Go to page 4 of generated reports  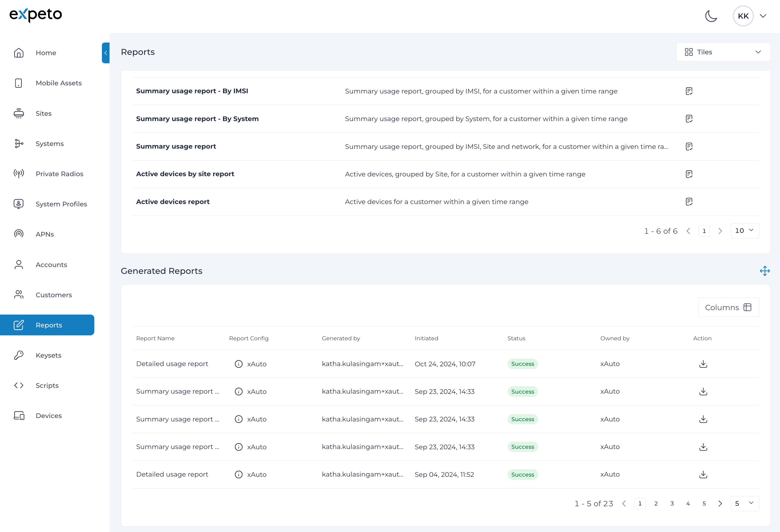click(x=688, y=503)
